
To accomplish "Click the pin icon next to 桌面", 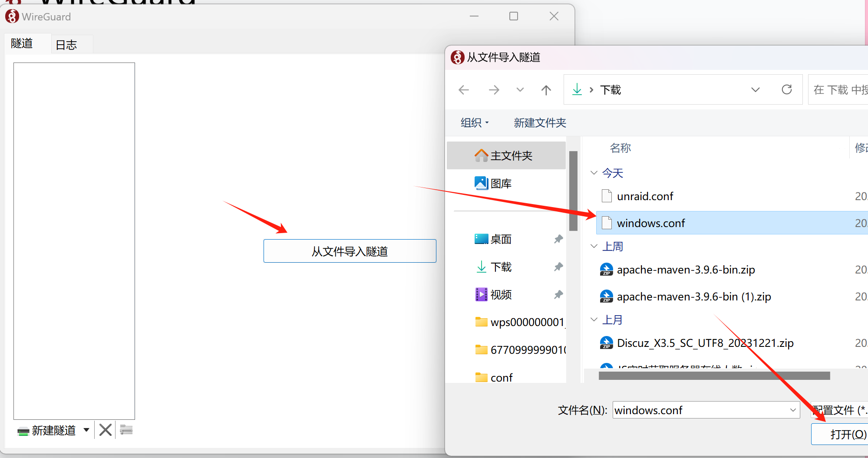I will point(558,239).
